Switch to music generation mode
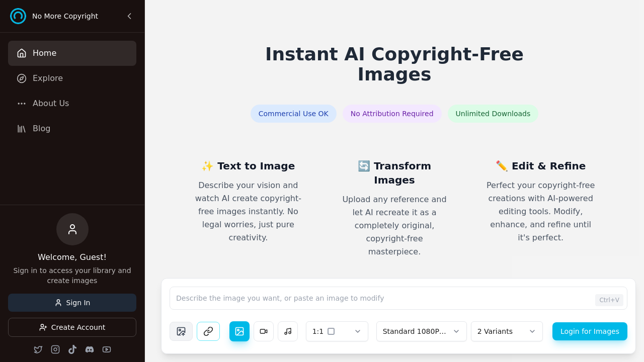The height and width of the screenshot is (362, 644). pos(288,331)
